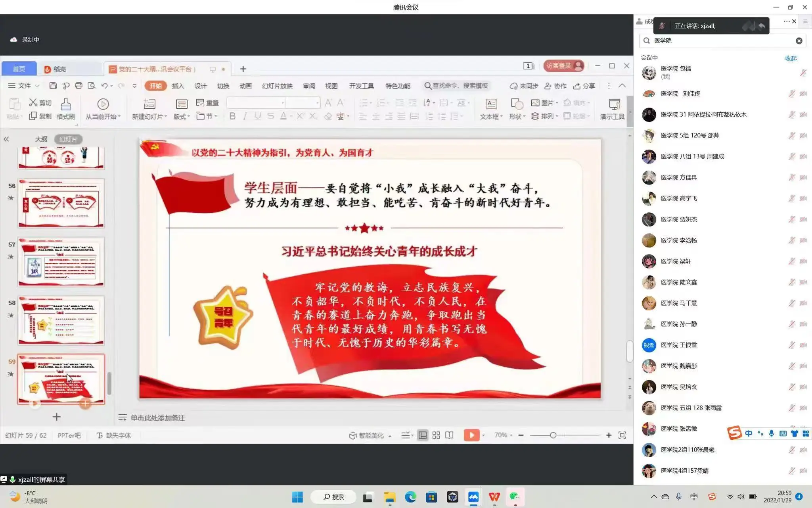The height and width of the screenshot is (508, 812).
Task: Click the picture (图片) icon
Action: (x=535, y=103)
